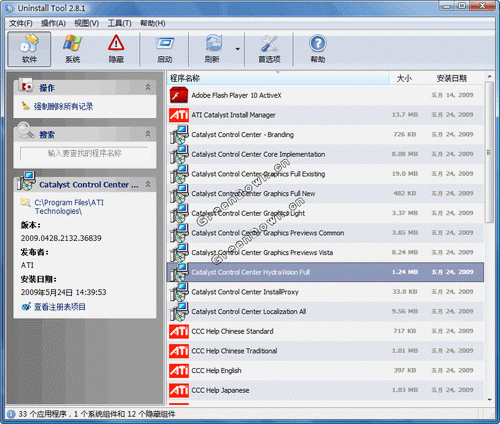Open the 工具(T) menu

pyautogui.click(x=119, y=23)
